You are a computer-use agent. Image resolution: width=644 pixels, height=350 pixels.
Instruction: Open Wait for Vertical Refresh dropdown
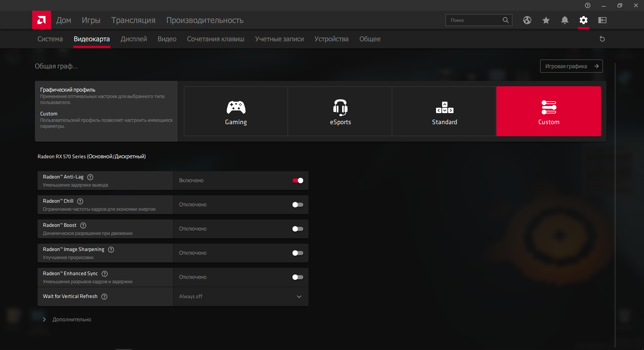(x=241, y=297)
